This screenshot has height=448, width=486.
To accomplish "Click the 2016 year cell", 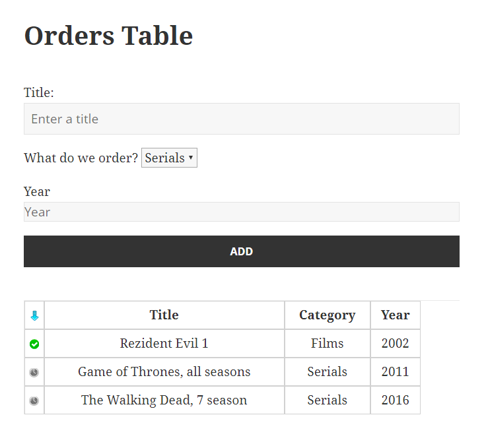I will click(x=395, y=400).
